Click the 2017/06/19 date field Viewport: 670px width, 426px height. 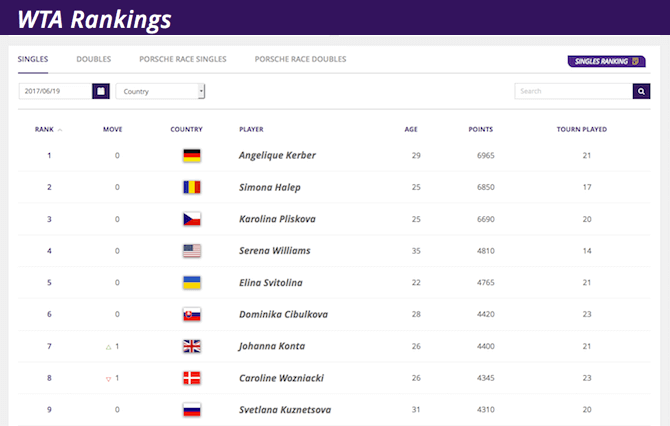(x=56, y=91)
